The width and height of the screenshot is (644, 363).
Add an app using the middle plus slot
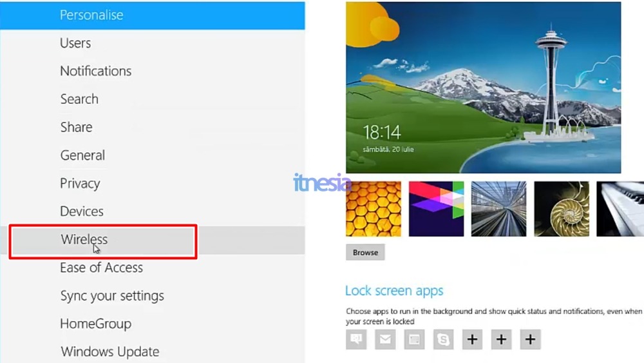pos(501,339)
